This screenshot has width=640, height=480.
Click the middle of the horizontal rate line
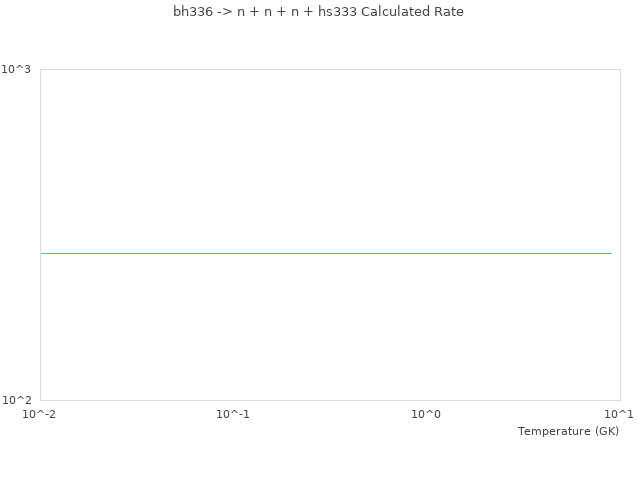coord(326,254)
